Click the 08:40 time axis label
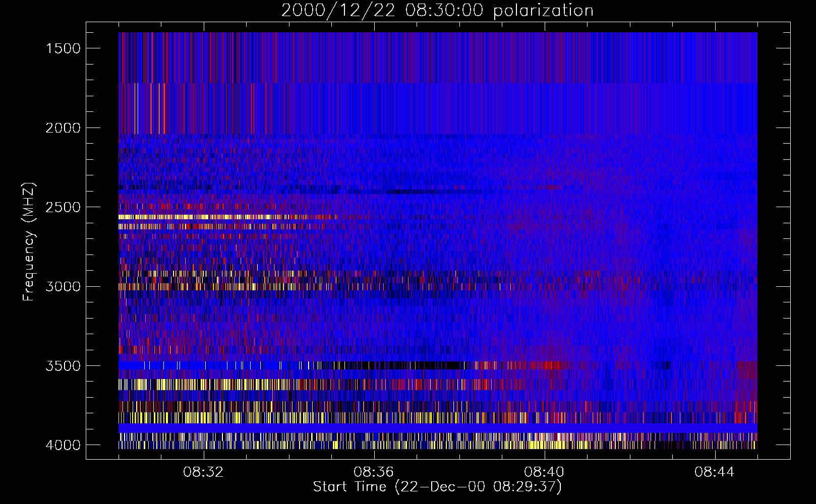Image resolution: width=816 pixels, height=504 pixels. coord(544,472)
